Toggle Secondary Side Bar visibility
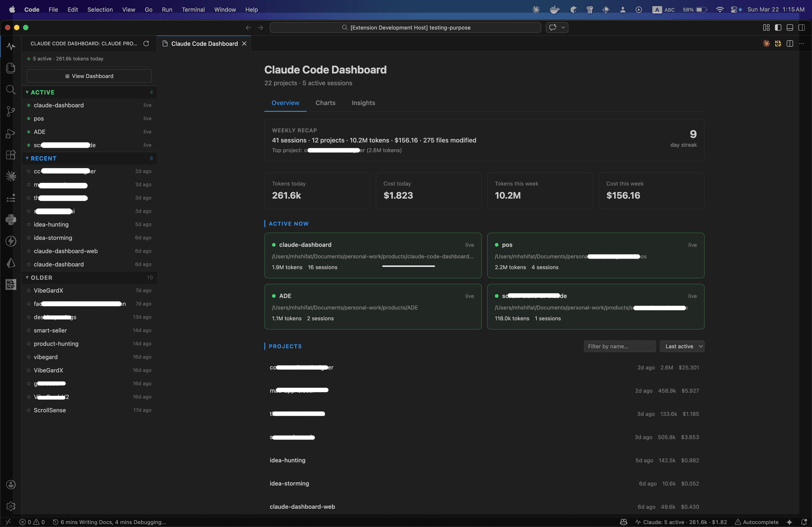The height and width of the screenshot is (527, 812). pos(801,27)
